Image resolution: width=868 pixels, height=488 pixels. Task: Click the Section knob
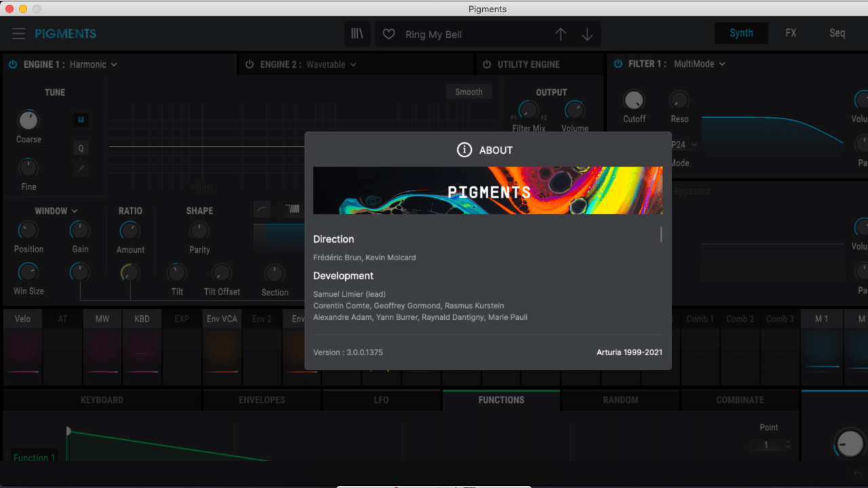(274, 272)
